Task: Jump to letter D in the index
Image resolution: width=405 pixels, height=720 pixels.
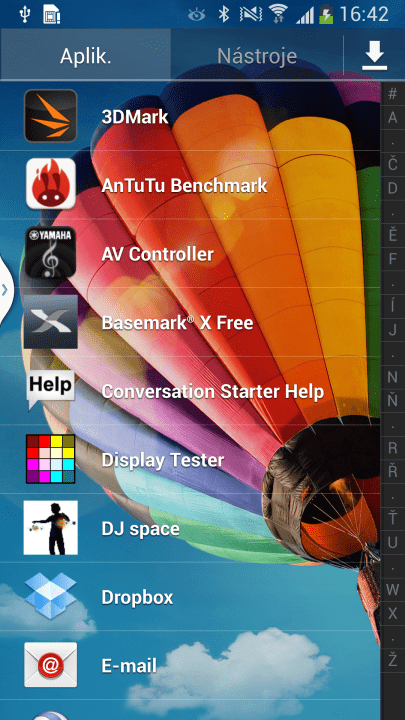Action: (x=393, y=188)
